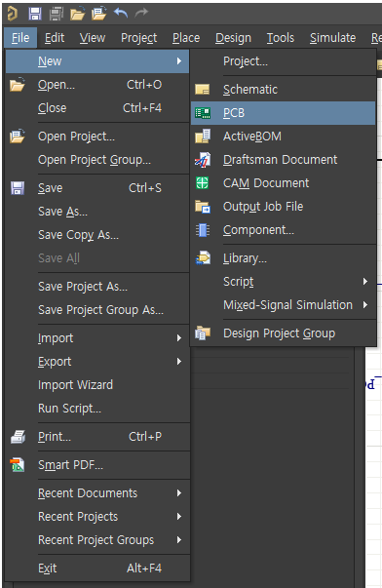The height and width of the screenshot is (588, 382).
Task: Click the Ctrl+S shortcut label
Action: (x=145, y=188)
